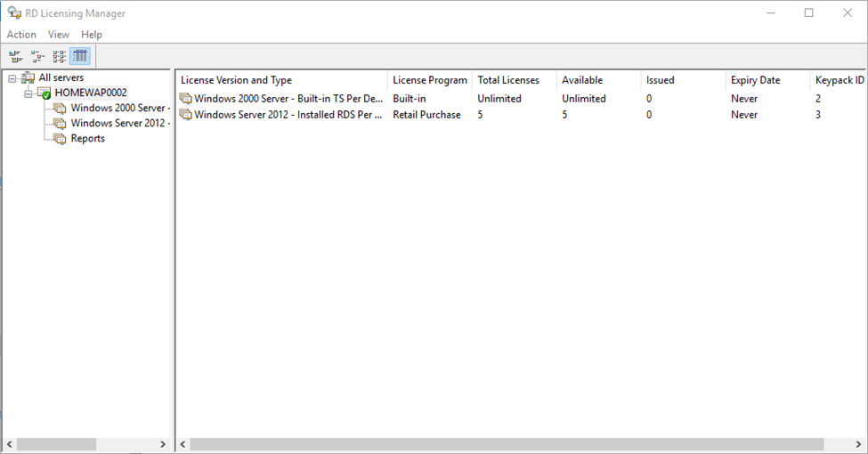Click tree pane scrollbar right arrow
This screenshot has width=868, height=454.
tap(163, 444)
